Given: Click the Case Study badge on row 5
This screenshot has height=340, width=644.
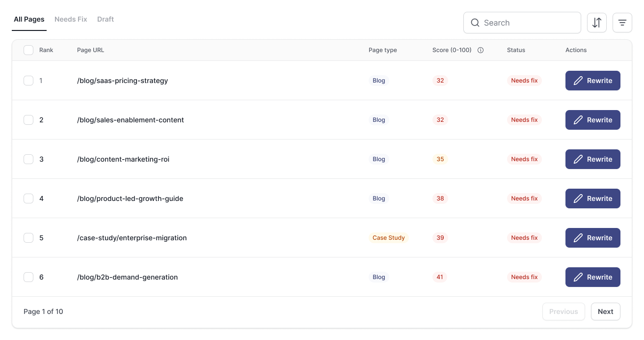Looking at the screenshot, I should click(389, 237).
